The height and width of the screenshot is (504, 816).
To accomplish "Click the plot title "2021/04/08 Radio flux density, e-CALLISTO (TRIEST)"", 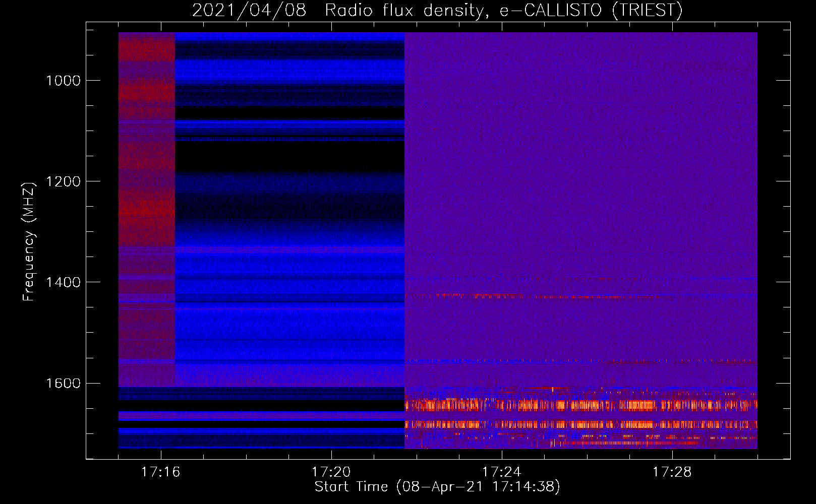I will pyautogui.click(x=437, y=10).
